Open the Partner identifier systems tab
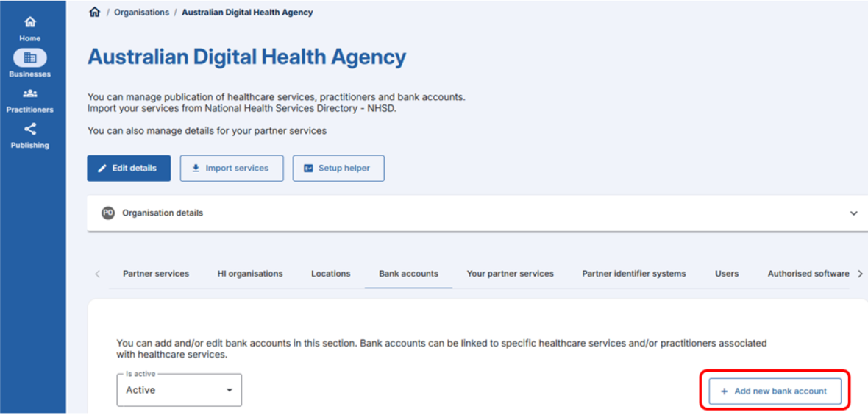868x415 pixels. [x=634, y=274]
